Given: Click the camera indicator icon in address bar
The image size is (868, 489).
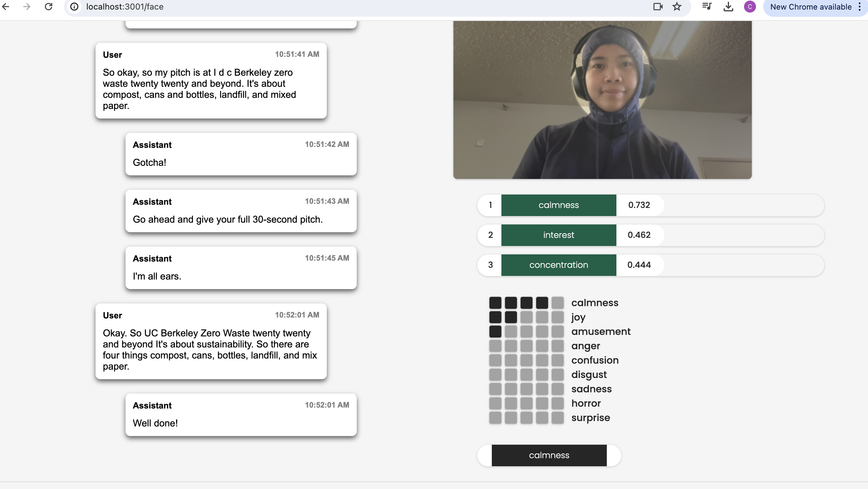Looking at the screenshot, I should 657,7.
